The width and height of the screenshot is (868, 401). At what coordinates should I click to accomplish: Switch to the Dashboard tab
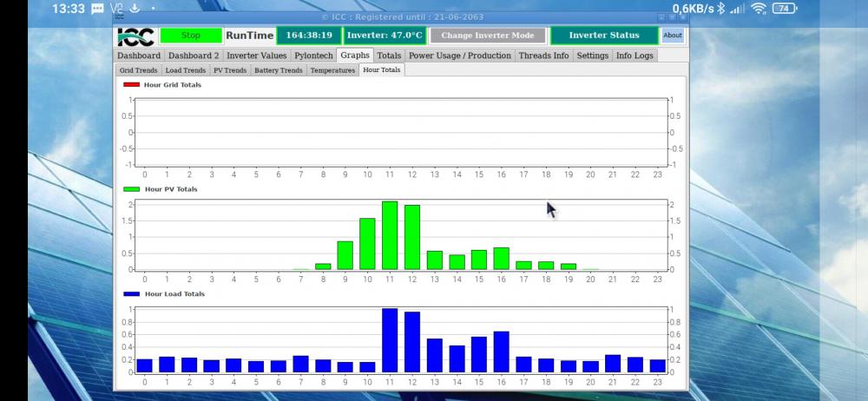(x=139, y=56)
